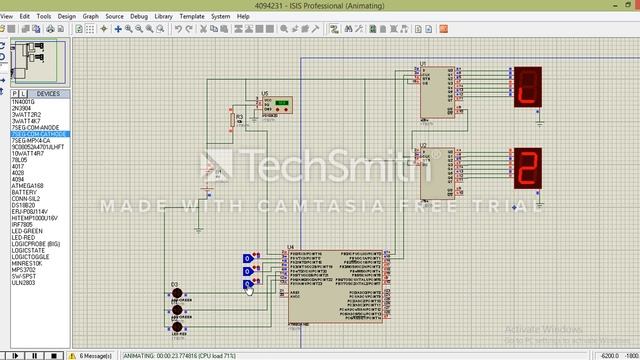
Task: Click the Design Explorer toolbar icon
Action: point(373,29)
